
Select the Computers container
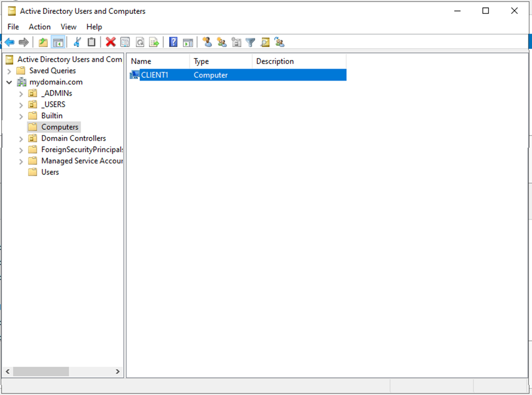pyautogui.click(x=60, y=127)
